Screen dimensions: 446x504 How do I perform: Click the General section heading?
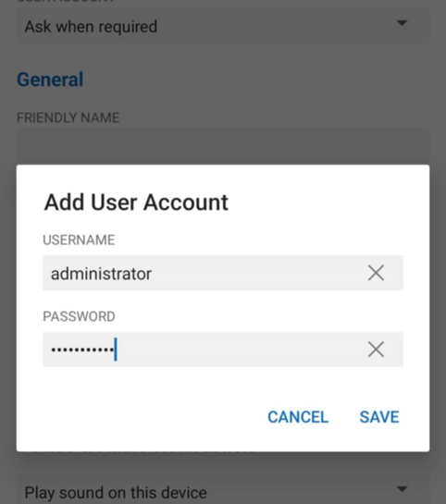point(50,80)
